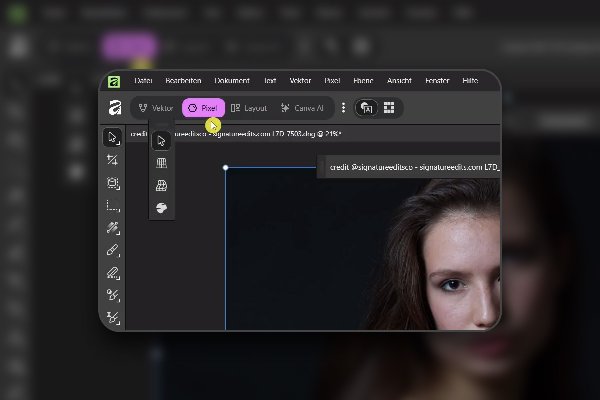
Task: Choose the Mesh Warp tool in the flyout
Action: (161, 163)
